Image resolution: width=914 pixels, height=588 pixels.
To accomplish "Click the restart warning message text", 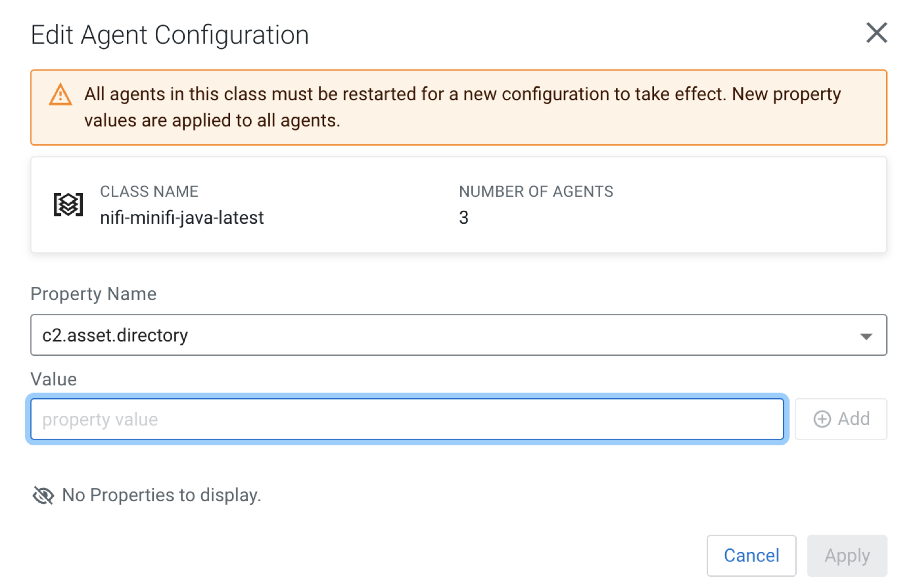I will [462, 107].
